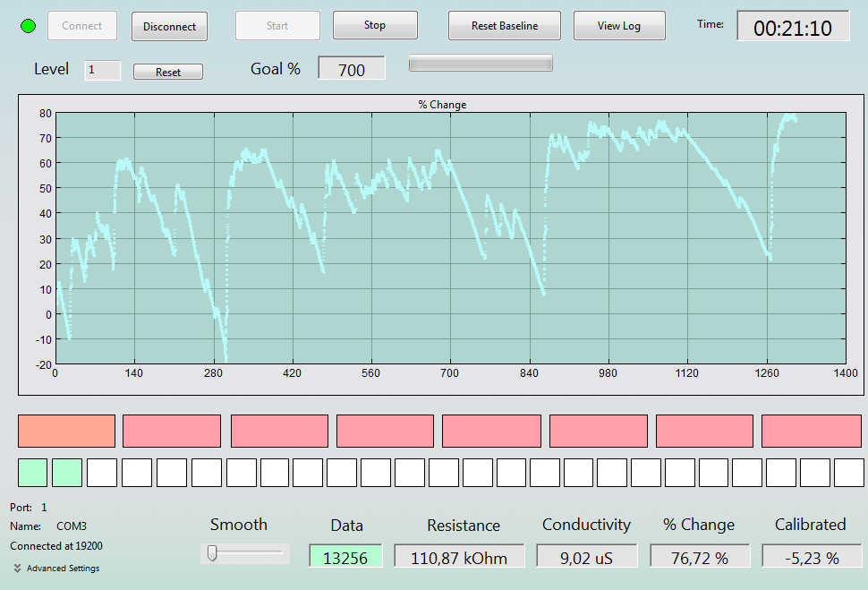Stop the recording session
This screenshot has width=868, height=590.
click(x=375, y=25)
